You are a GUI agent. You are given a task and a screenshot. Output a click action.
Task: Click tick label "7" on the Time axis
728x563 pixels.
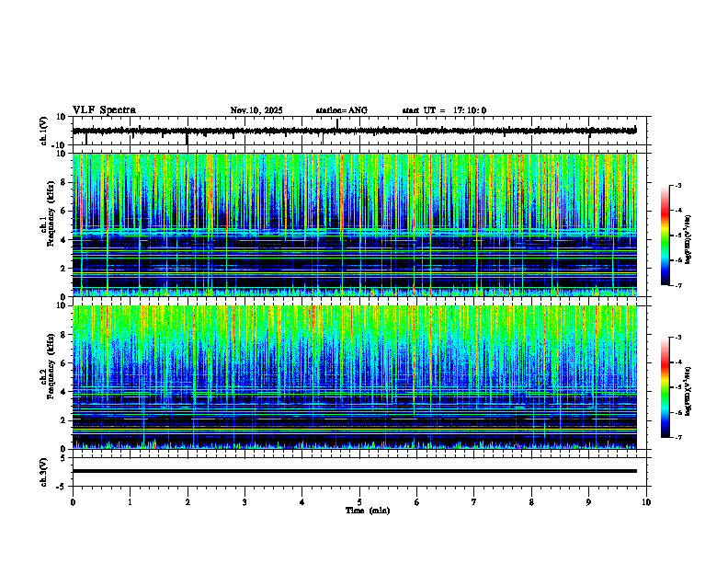coord(474,502)
